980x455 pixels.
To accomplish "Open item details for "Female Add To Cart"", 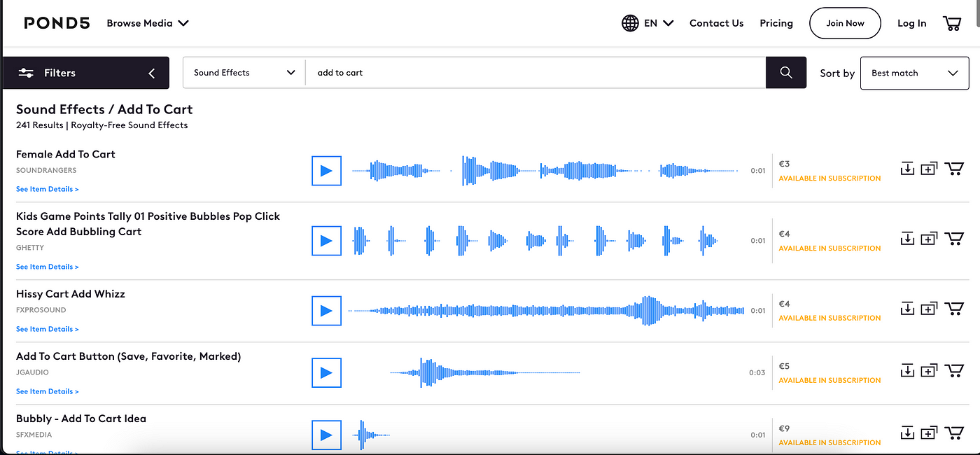I will pyautogui.click(x=47, y=188).
